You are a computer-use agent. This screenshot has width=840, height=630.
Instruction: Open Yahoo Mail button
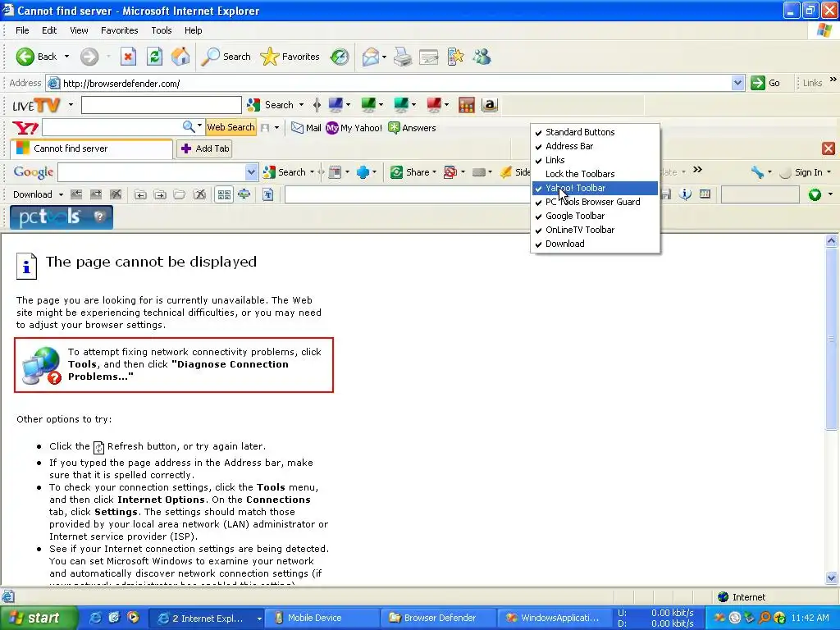(306, 127)
